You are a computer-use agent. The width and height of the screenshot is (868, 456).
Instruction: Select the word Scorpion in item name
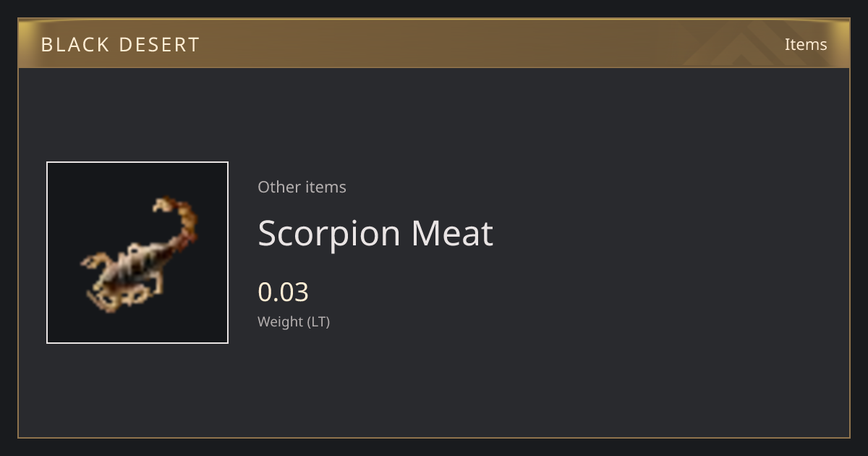coord(329,235)
